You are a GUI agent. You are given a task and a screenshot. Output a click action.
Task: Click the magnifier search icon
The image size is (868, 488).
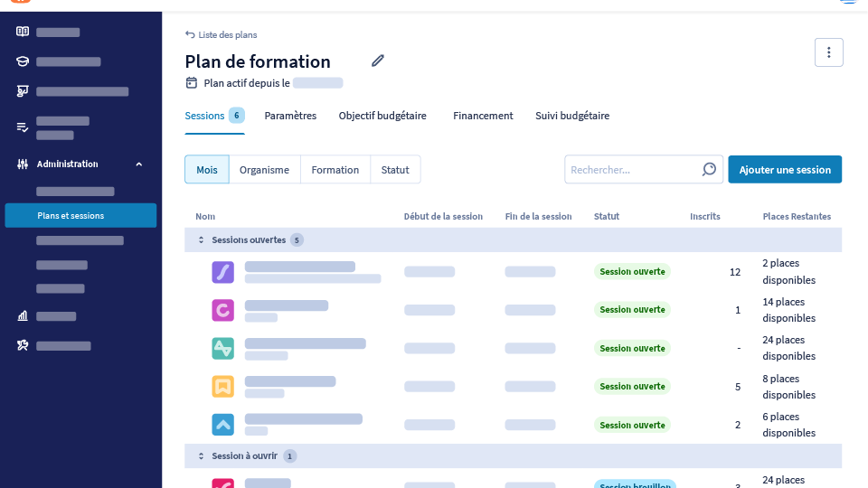coord(709,169)
